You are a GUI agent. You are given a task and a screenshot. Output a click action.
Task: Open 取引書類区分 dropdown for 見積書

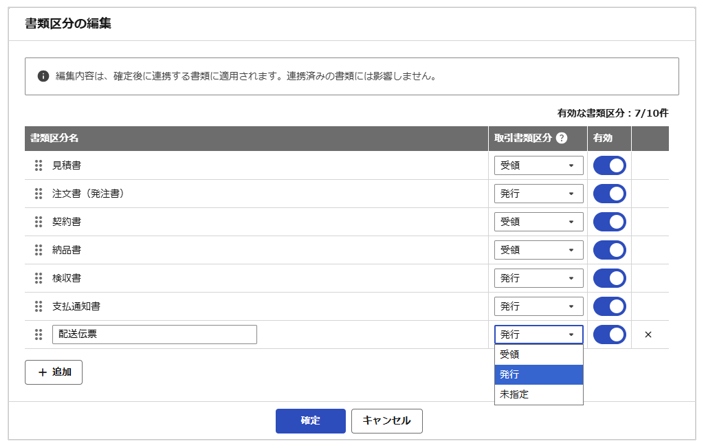(538, 165)
